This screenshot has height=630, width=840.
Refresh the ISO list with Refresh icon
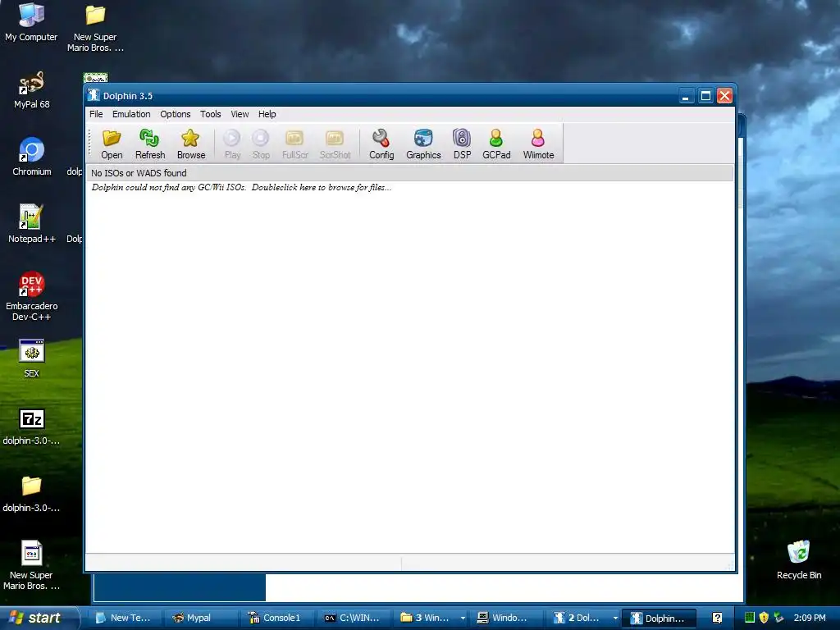click(x=150, y=144)
